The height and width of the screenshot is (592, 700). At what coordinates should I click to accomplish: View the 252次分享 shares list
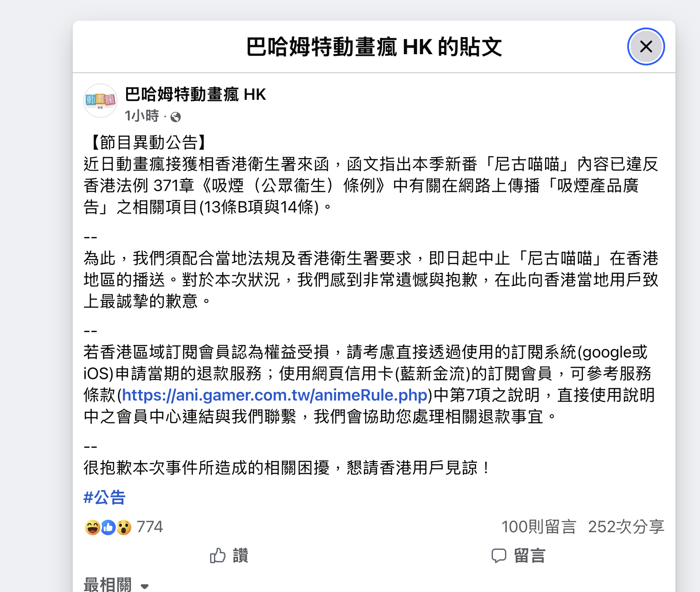626,527
